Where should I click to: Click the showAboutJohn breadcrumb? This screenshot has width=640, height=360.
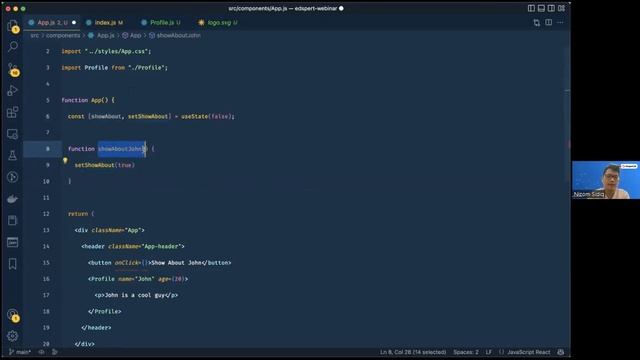point(175,36)
